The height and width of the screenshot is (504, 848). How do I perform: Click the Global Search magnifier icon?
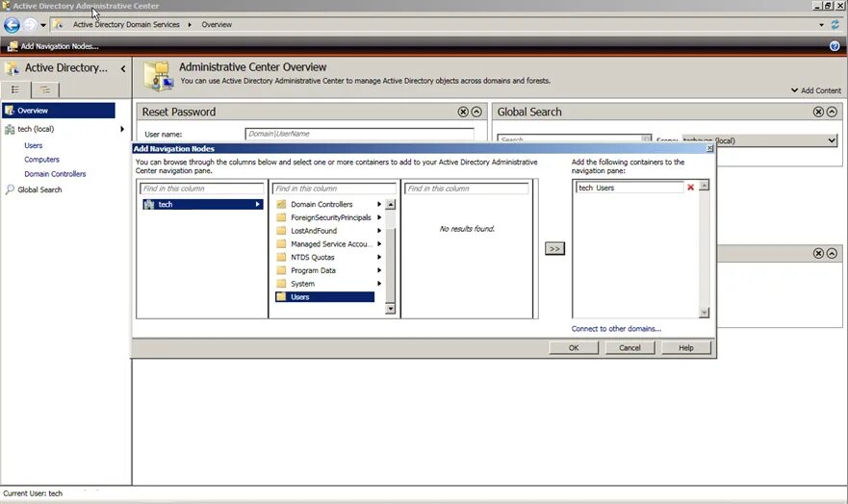pos(10,189)
